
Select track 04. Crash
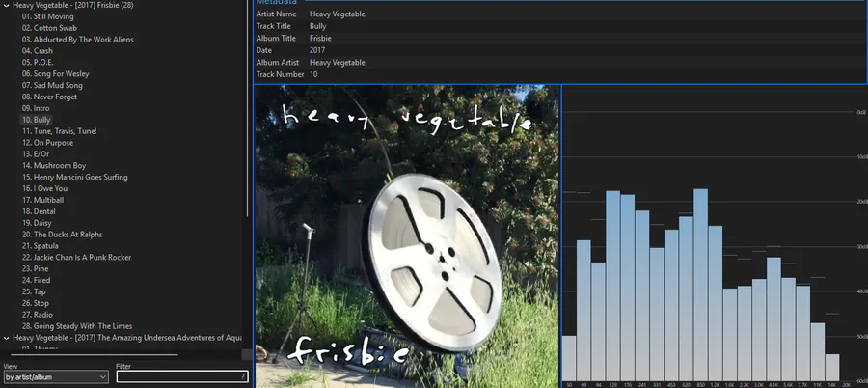point(37,51)
